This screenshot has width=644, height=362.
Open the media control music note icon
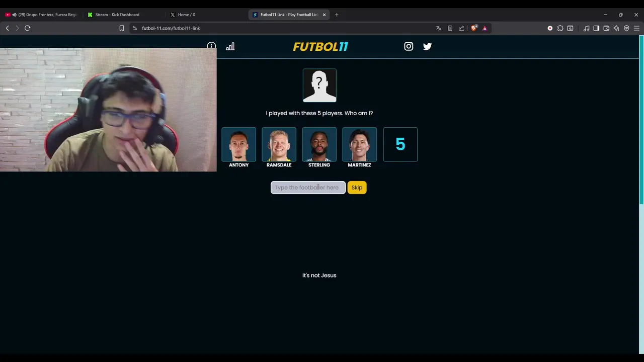586,28
